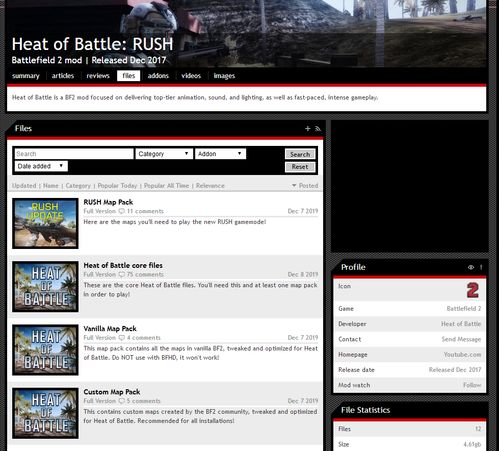Open the Vanilla Map Pack title link

(x=110, y=329)
